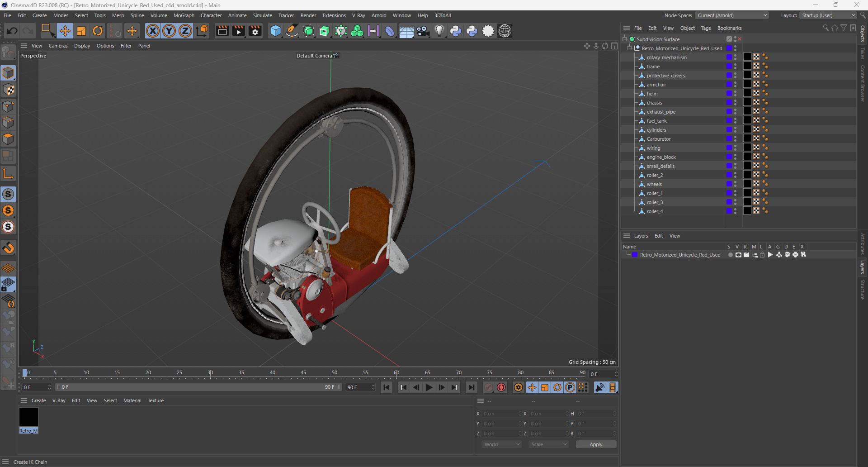Open the Material Manager Texture menu
The height and width of the screenshot is (467, 868).
point(156,400)
